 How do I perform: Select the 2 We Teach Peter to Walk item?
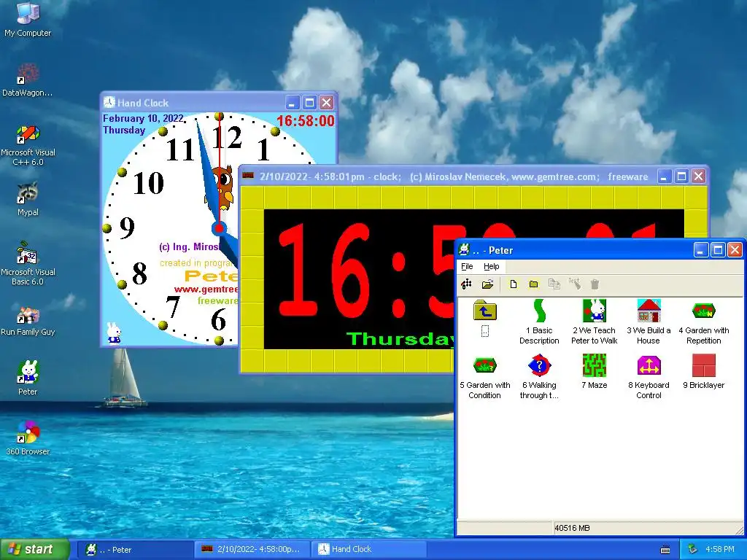pyautogui.click(x=594, y=322)
